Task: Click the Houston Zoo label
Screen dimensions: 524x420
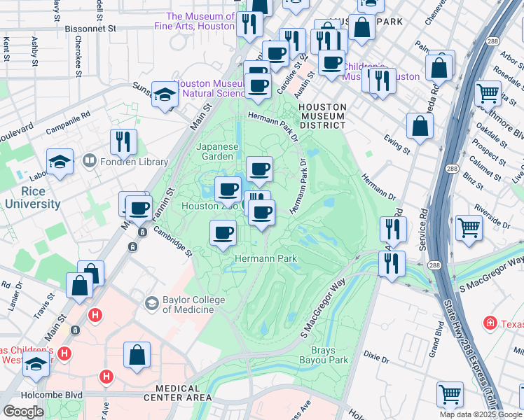Action: [210, 206]
